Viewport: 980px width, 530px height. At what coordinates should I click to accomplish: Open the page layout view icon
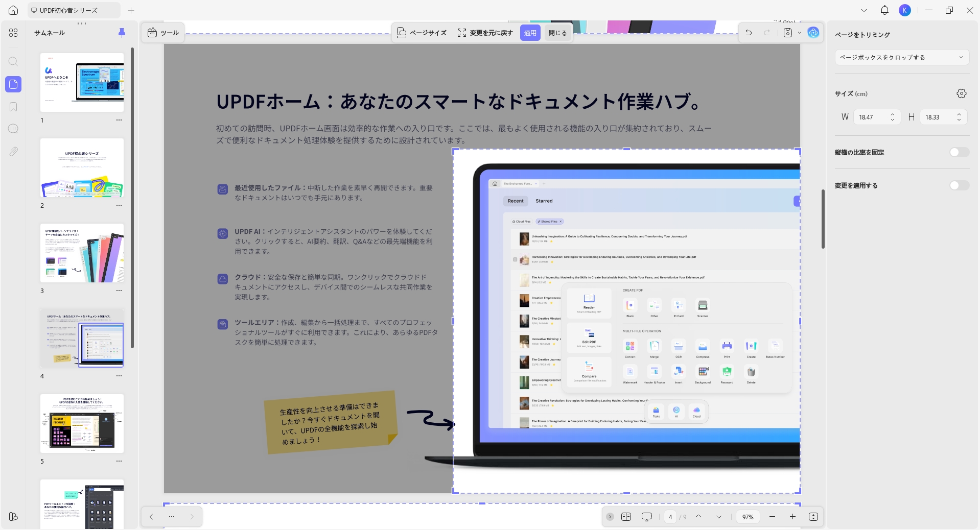[x=626, y=517]
